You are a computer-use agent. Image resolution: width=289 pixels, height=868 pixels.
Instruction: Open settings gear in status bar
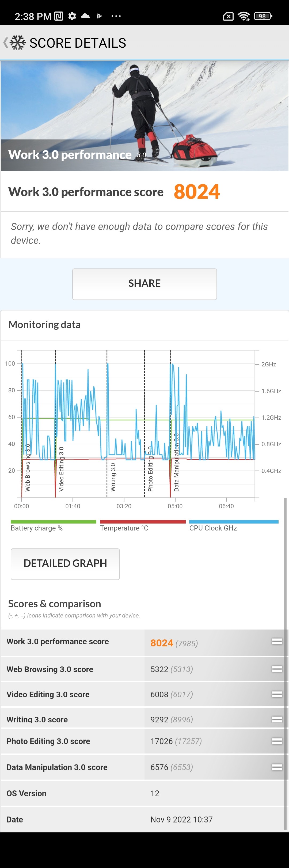72,16
